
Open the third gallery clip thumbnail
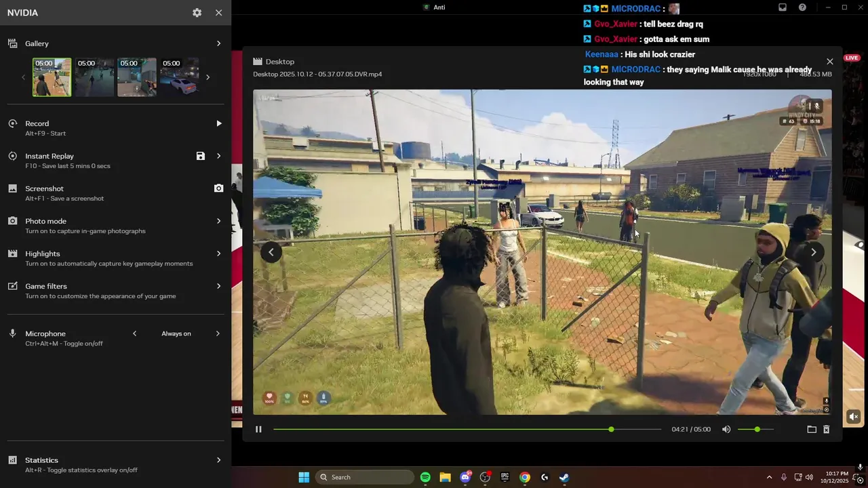point(137,77)
